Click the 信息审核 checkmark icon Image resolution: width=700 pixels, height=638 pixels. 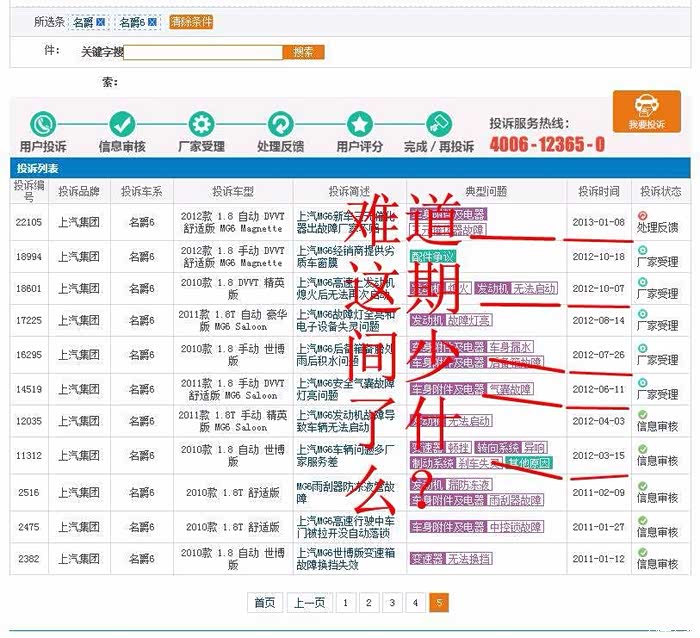(x=122, y=124)
